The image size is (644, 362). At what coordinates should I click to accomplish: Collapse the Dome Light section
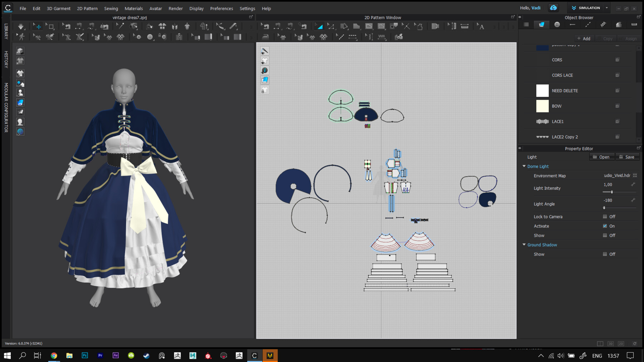pyautogui.click(x=524, y=166)
